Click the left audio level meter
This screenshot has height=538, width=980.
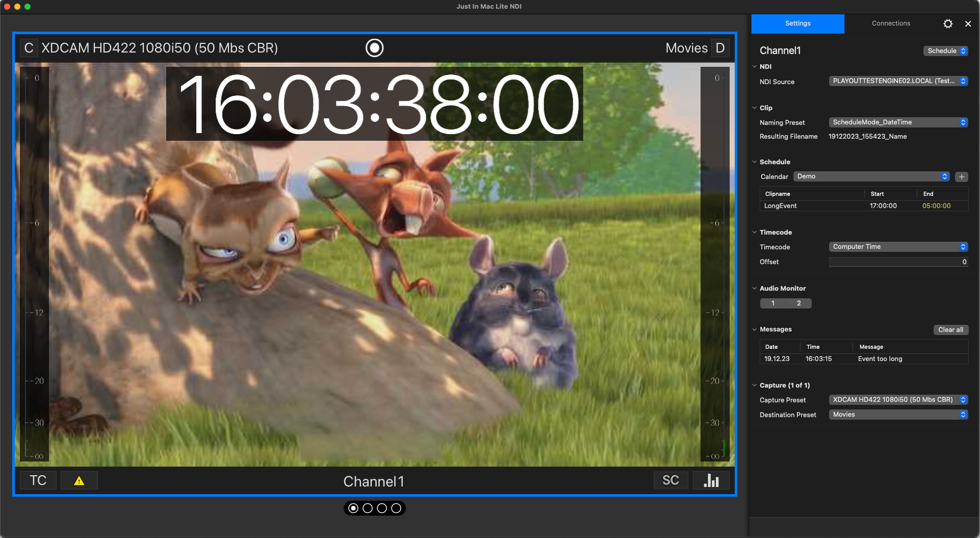pos(34,264)
